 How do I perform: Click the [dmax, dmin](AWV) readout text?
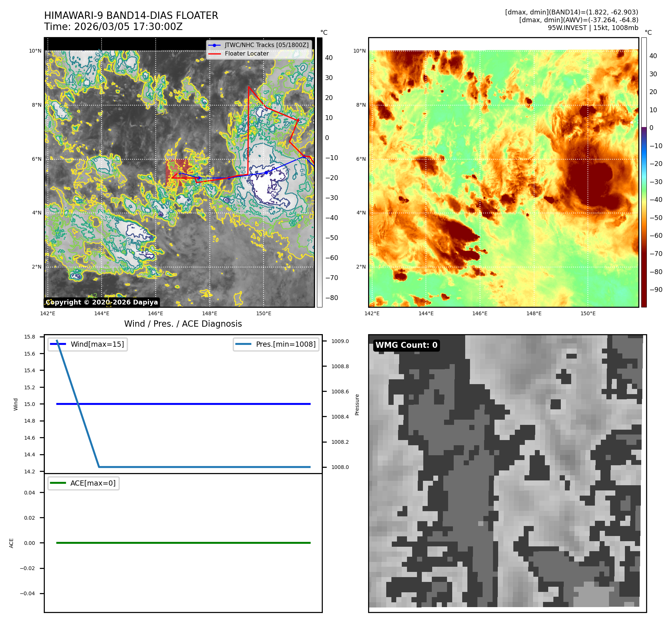(x=579, y=20)
